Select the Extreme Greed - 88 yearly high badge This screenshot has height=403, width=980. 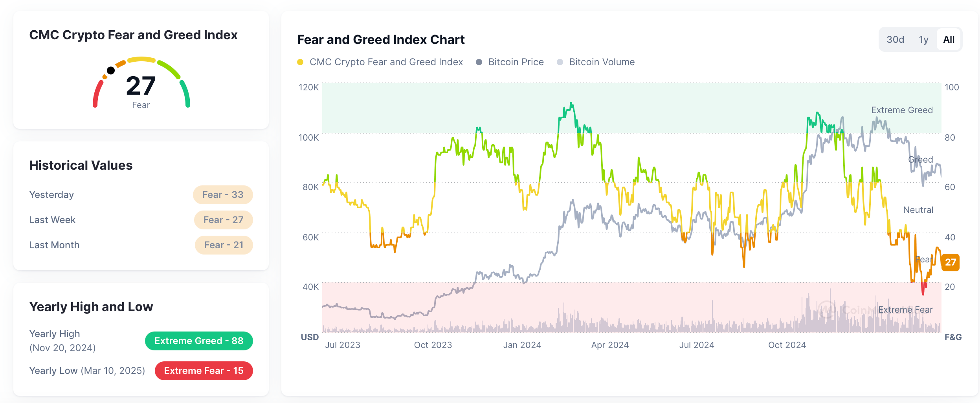[x=199, y=341]
